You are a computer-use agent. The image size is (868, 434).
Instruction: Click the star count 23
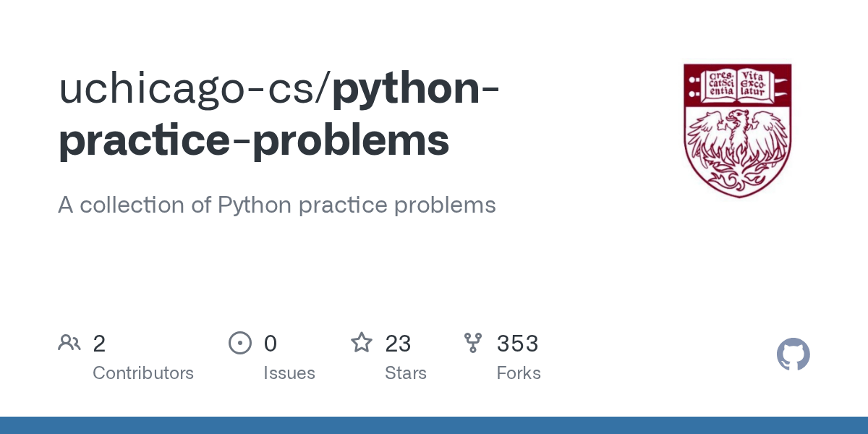tap(398, 344)
